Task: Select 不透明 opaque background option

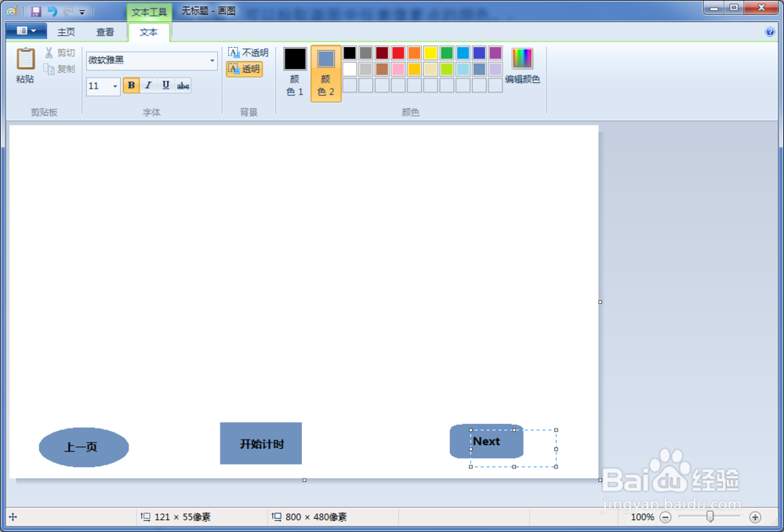Action: (x=248, y=52)
